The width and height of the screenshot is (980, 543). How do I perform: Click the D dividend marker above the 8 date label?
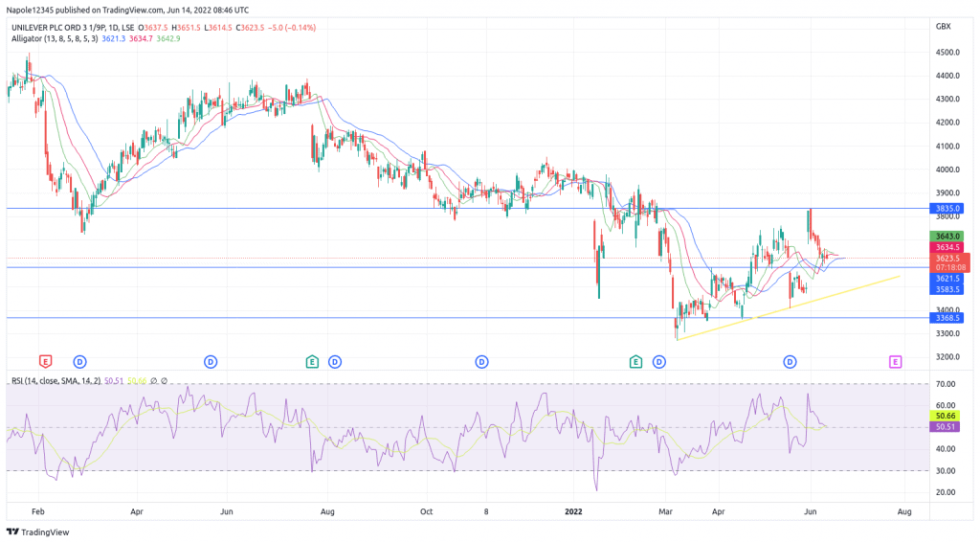481,362
